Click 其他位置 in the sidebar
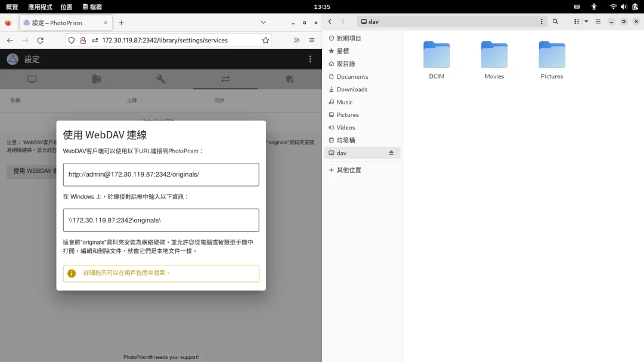 pos(348,170)
